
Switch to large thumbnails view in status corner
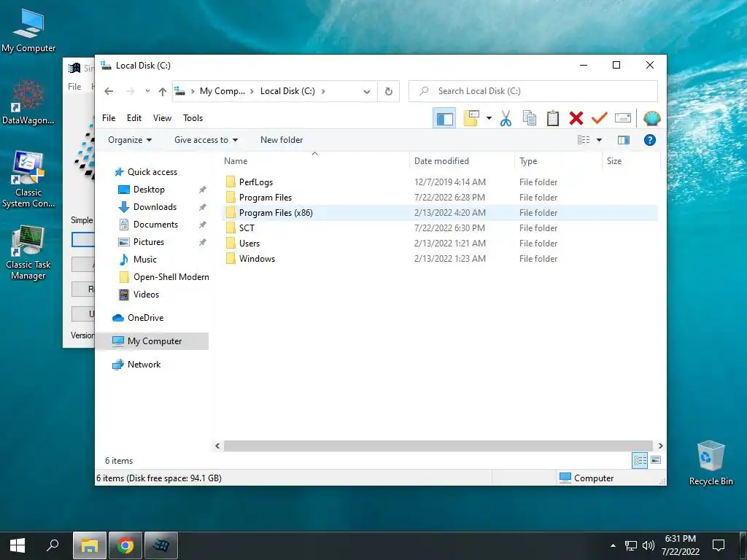(656, 460)
